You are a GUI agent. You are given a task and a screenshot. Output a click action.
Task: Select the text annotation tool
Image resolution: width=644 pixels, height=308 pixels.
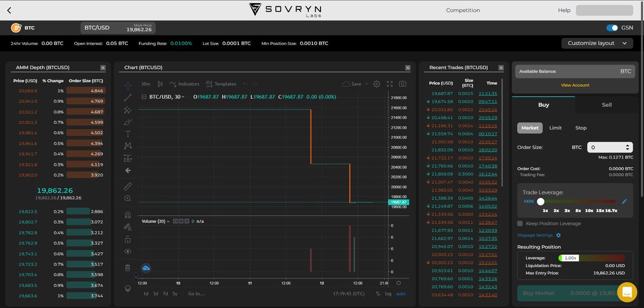(128, 134)
